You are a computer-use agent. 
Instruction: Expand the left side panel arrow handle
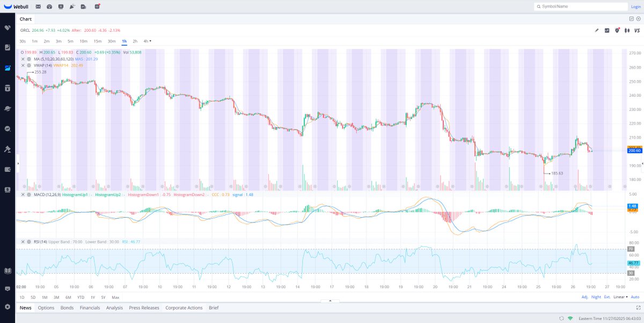[18, 163]
